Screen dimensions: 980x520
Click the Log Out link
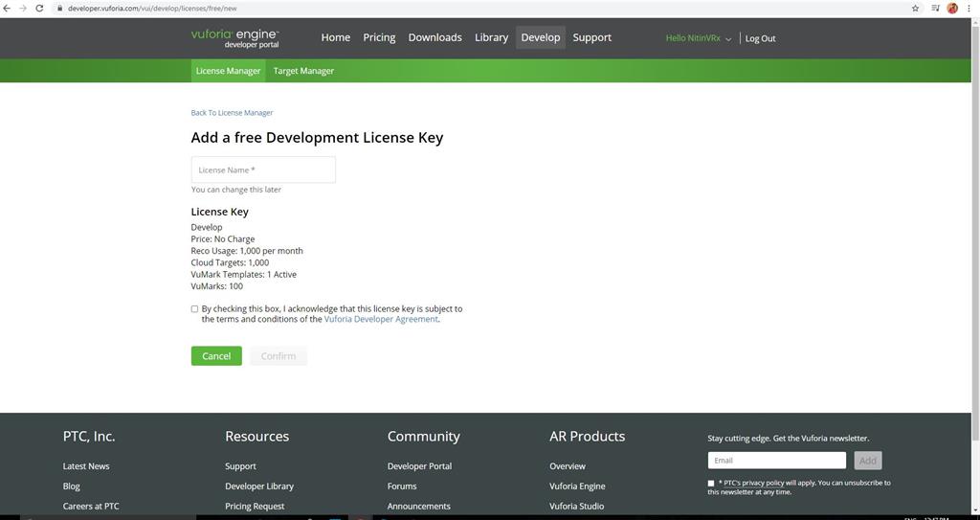[760, 38]
